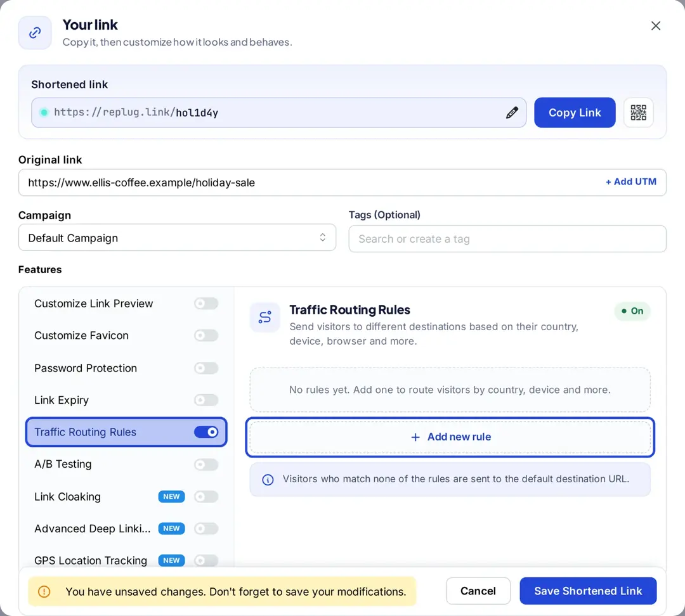Select Traffic Routing Rules feature row
The width and height of the screenshot is (685, 616).
coord(126,432)
